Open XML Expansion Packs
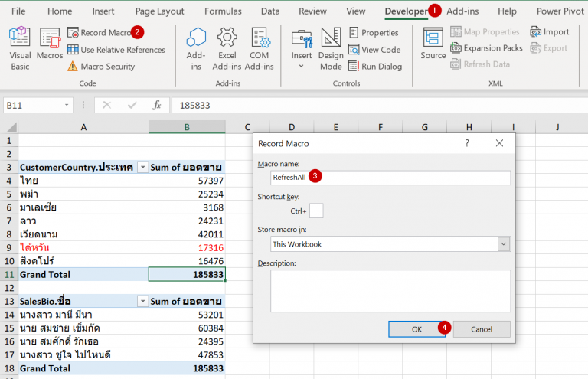 point(486,48)
